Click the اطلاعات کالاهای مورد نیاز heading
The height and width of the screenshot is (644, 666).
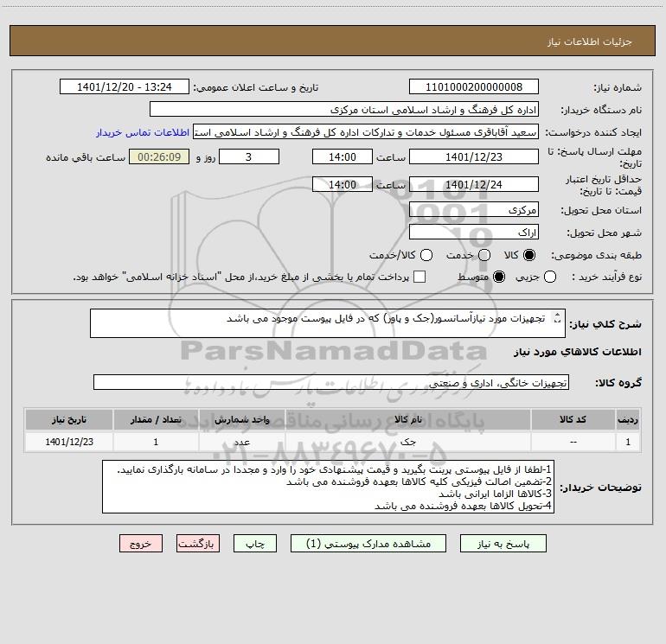coord(578,352)
